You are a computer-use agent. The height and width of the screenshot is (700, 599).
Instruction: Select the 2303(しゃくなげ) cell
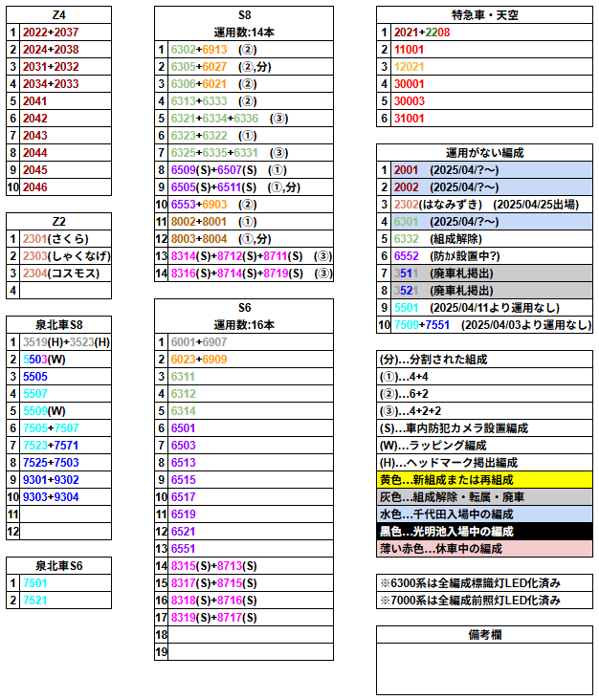[65, 255]
